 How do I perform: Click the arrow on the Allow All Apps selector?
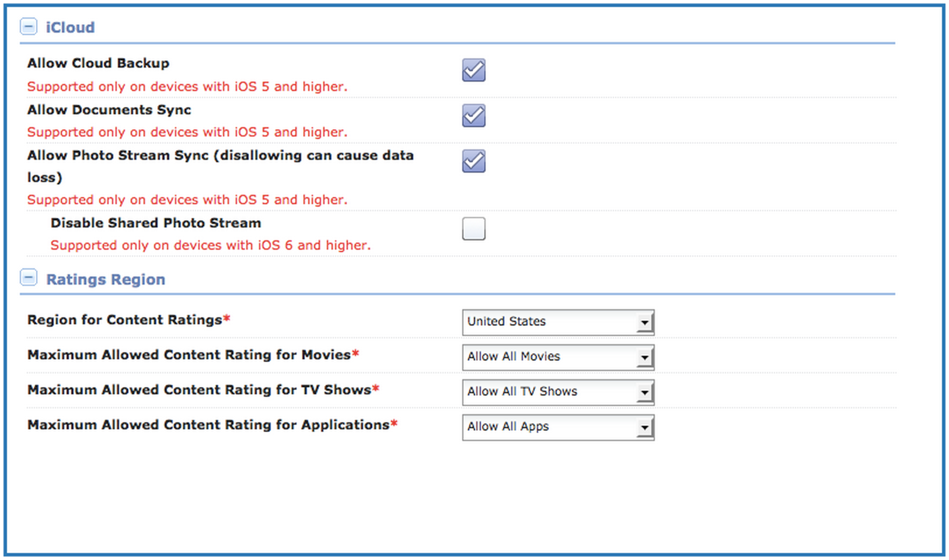click(x=644, y=426)
